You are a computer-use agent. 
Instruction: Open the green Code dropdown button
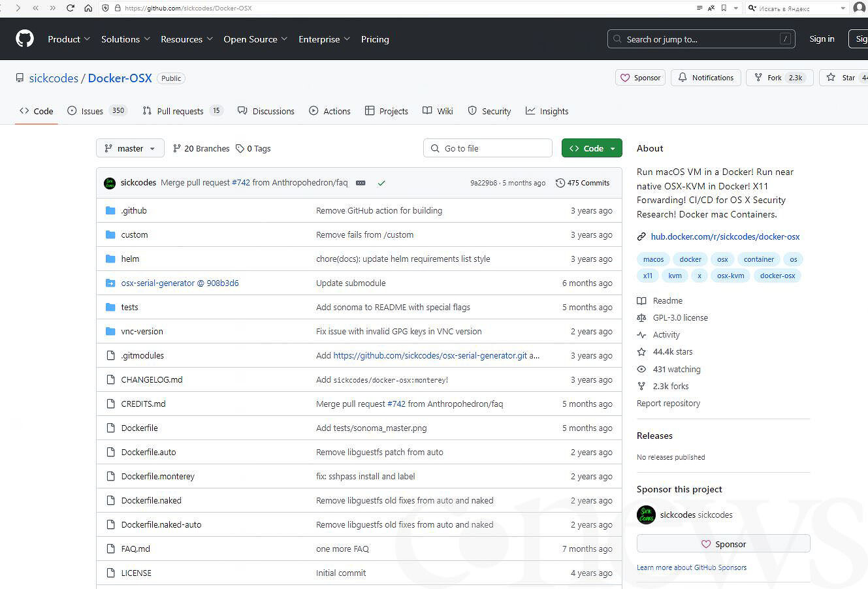[592, 148]
